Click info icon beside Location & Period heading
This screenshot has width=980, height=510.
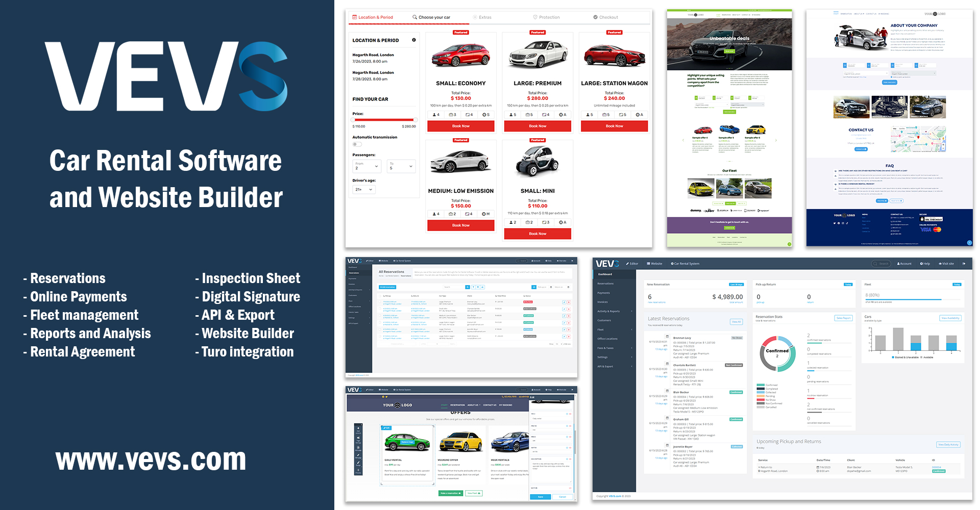click(414, 40)
